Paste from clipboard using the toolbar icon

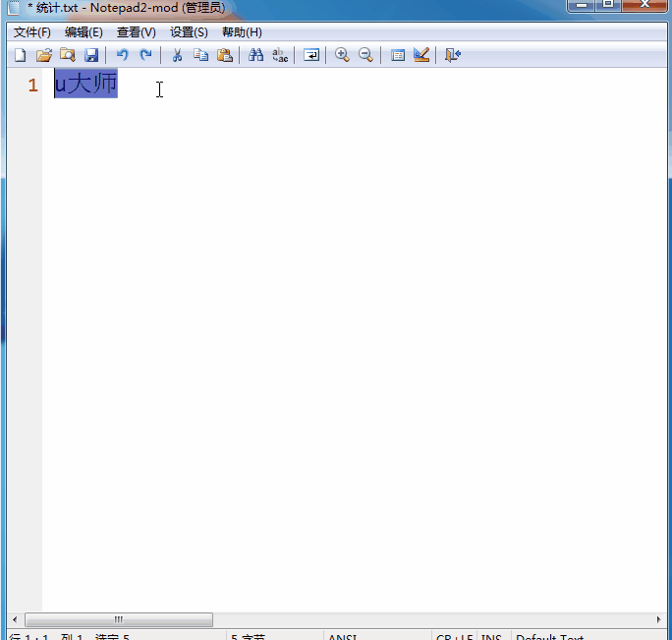(x=225, y=55)
